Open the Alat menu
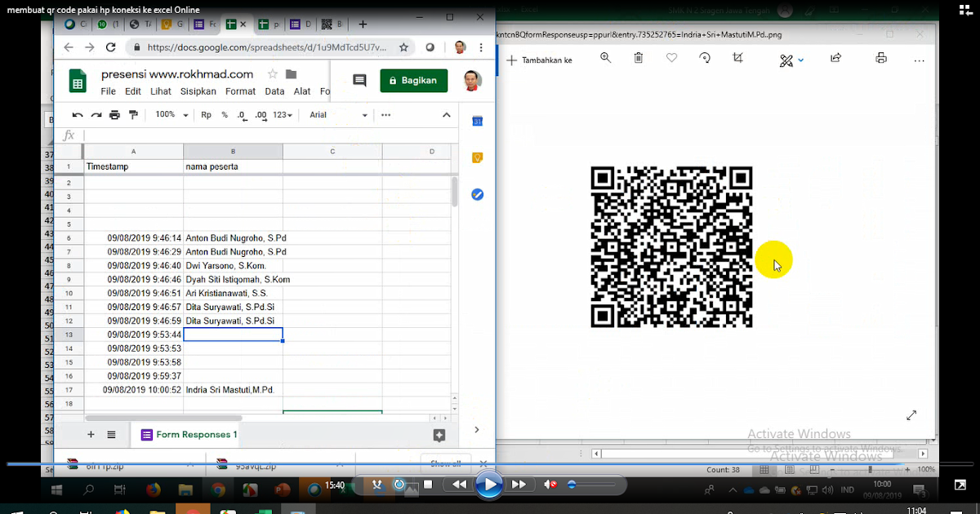Image resolution: width=980 pixels, height=514 pixels. point(302,91)
